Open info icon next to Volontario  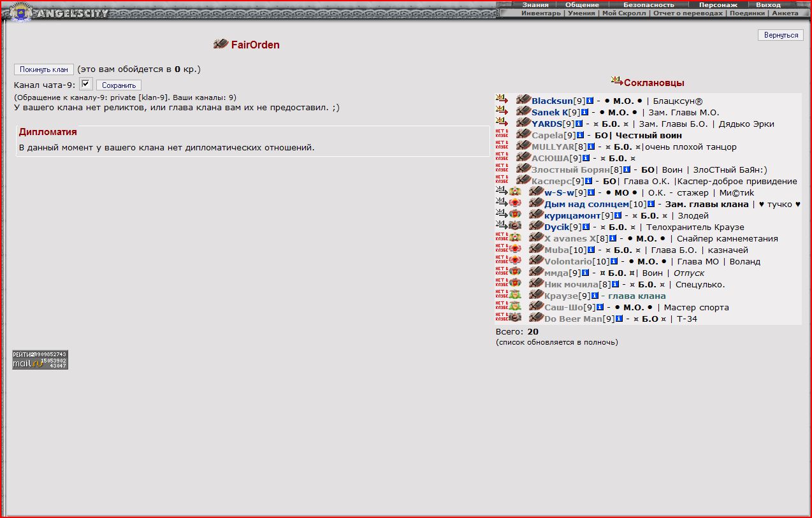pos(614,261)
